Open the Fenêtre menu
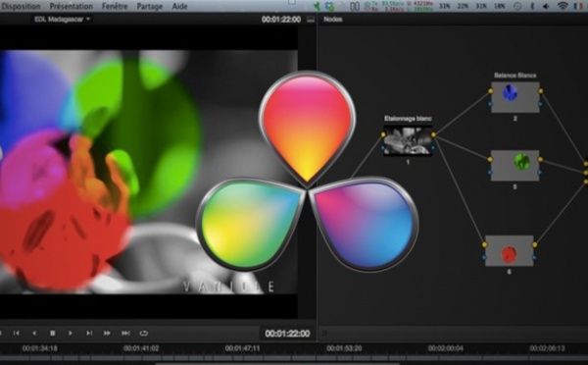This screenshot has width=588, height=365. point(115,7)
